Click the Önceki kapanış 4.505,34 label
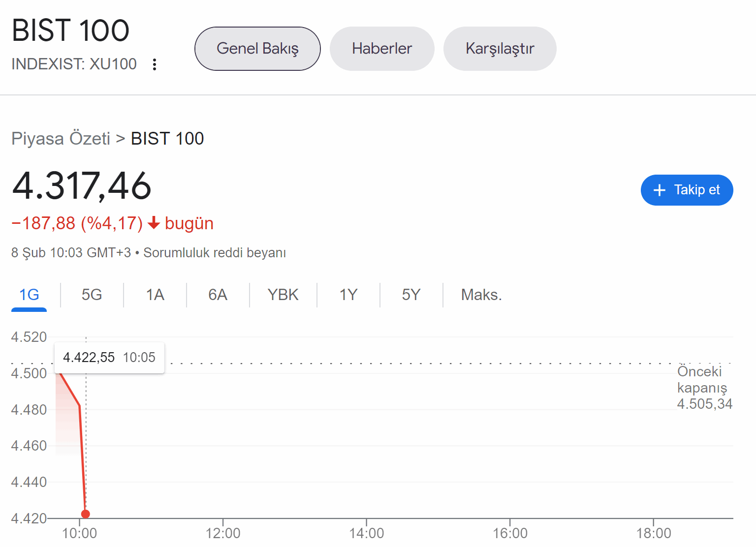Image resolution: width=756 pixels, height=547 pixels. click(704, 388)
